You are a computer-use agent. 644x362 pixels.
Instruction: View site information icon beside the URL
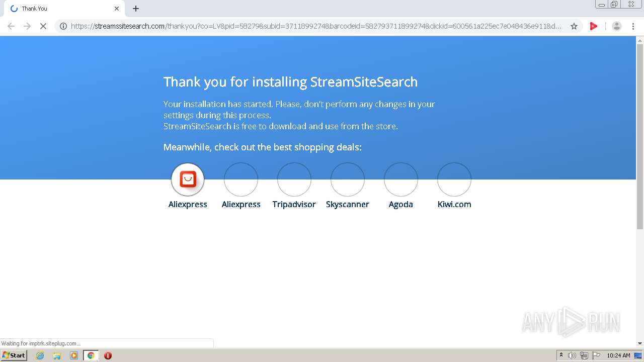[x=63, y=26]
